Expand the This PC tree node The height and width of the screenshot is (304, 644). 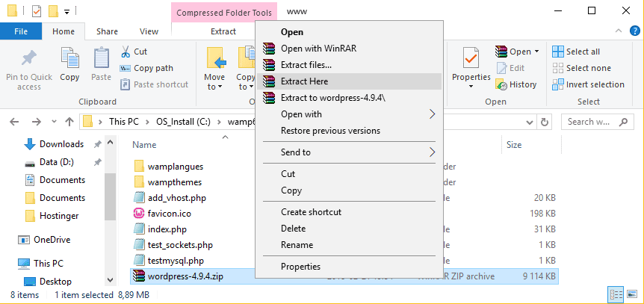pyautogui.click(x=10, y=264)
